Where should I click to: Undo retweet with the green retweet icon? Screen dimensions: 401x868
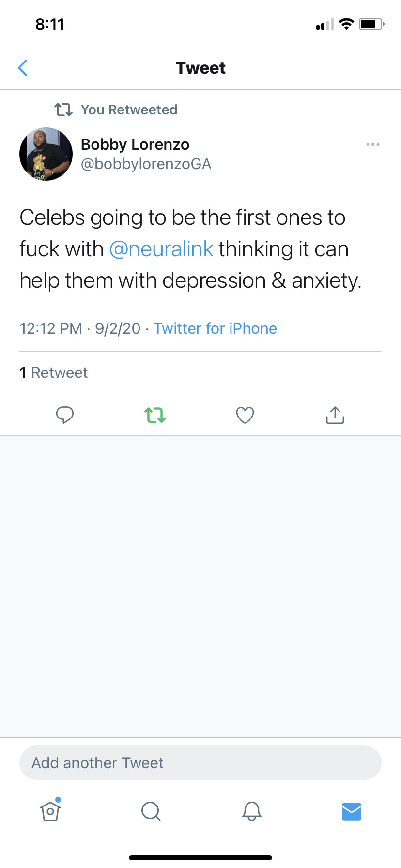click(155, 415)
